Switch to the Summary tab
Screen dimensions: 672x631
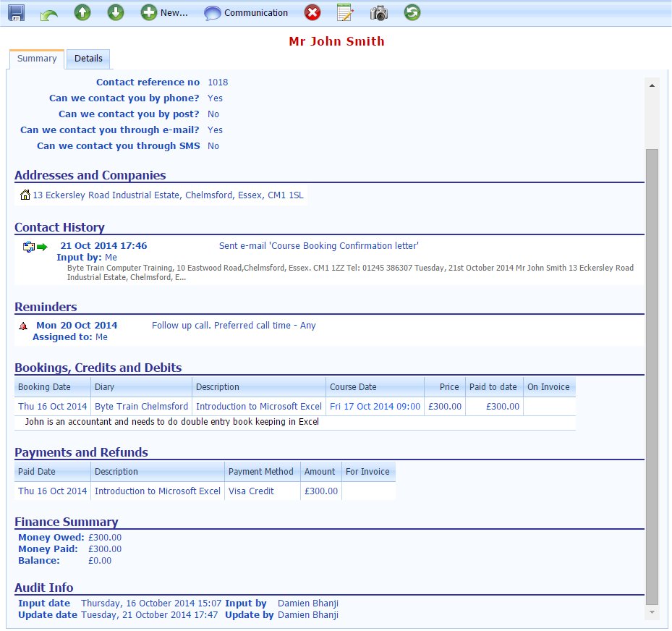[x=37, y=59]
